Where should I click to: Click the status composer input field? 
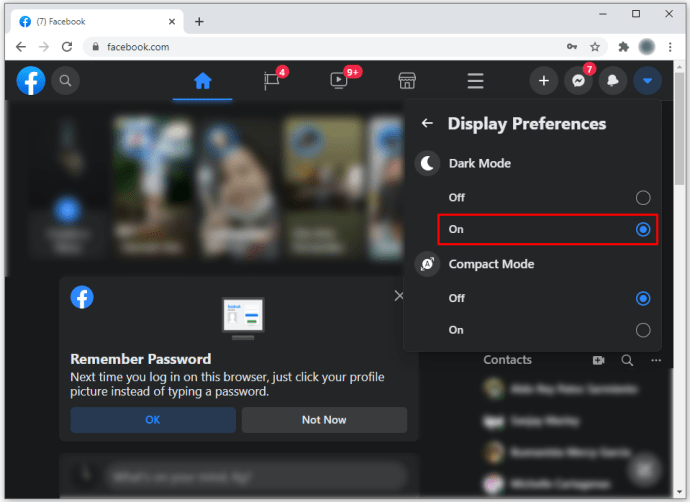(x=255, y=476)
